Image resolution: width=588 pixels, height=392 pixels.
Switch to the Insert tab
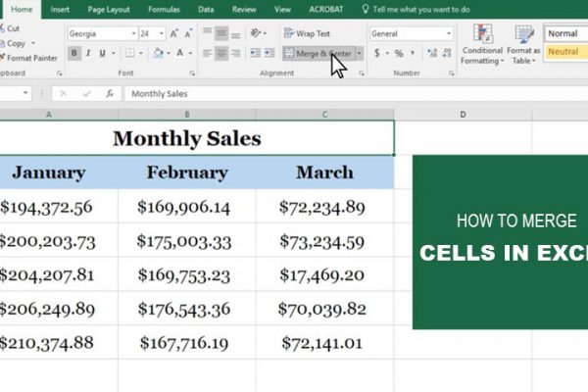[x=60, y=10]
